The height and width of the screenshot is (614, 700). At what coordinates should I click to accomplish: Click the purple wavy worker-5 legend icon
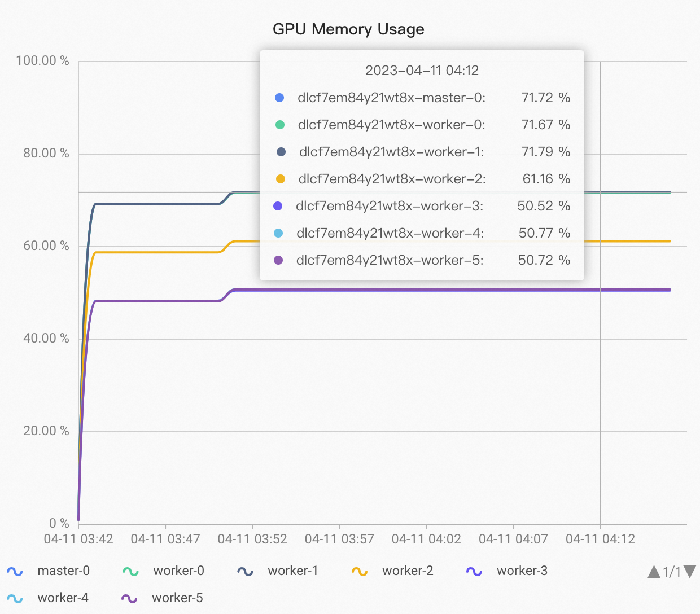130,598
